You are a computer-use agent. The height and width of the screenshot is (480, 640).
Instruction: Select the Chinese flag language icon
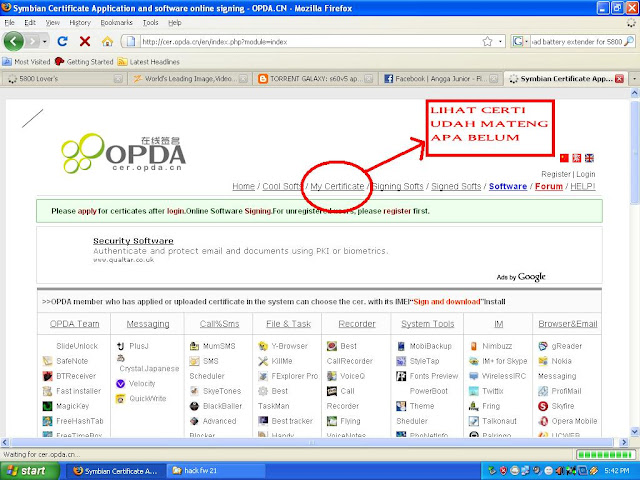click(x=564, y=158)
